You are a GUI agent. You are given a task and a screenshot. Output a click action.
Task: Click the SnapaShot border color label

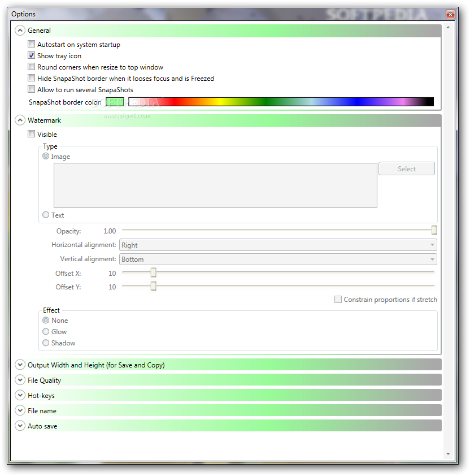tap(65, 102)
